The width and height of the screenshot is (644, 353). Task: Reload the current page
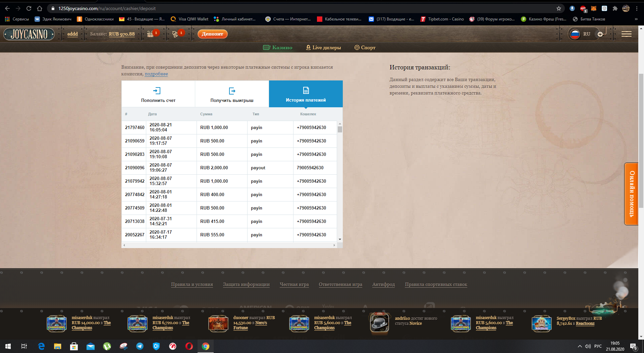tap(29, 8)
